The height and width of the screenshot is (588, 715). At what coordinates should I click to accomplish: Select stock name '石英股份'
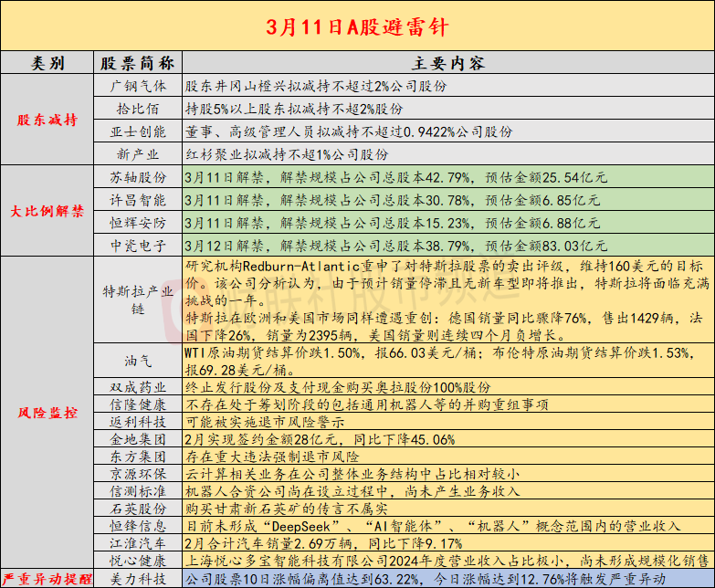coord(138,509)
